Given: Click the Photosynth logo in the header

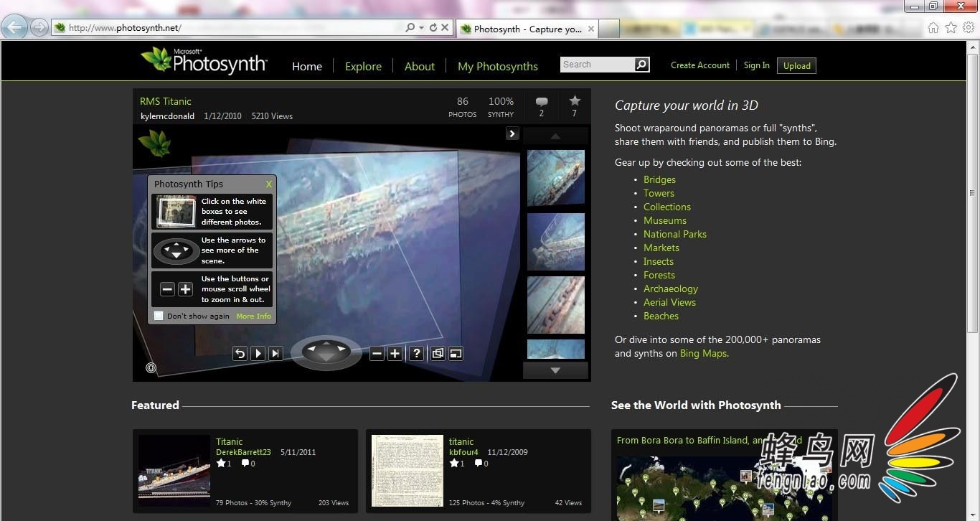Looking at the screenshot, I should pyautogui.click(x=204, y=61).
